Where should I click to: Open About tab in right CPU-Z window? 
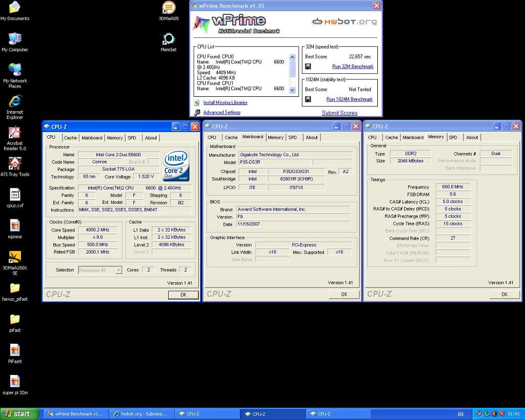point(472,137)
